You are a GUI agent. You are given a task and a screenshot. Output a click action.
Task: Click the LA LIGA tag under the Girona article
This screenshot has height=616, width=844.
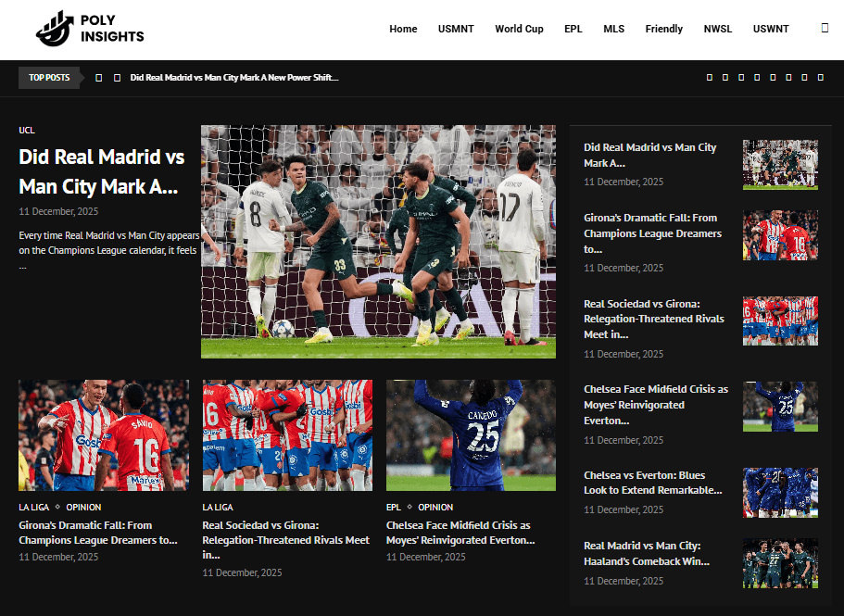[33, 507]
